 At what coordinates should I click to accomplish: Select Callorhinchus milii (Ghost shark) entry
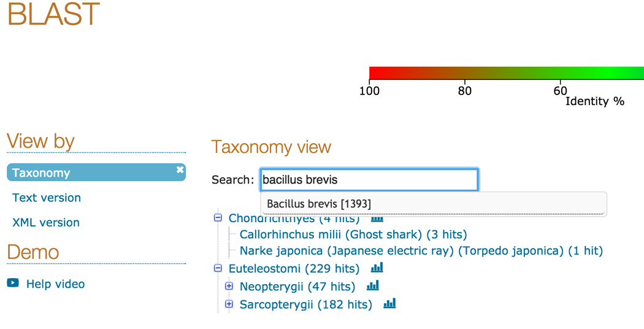point(353,234)
